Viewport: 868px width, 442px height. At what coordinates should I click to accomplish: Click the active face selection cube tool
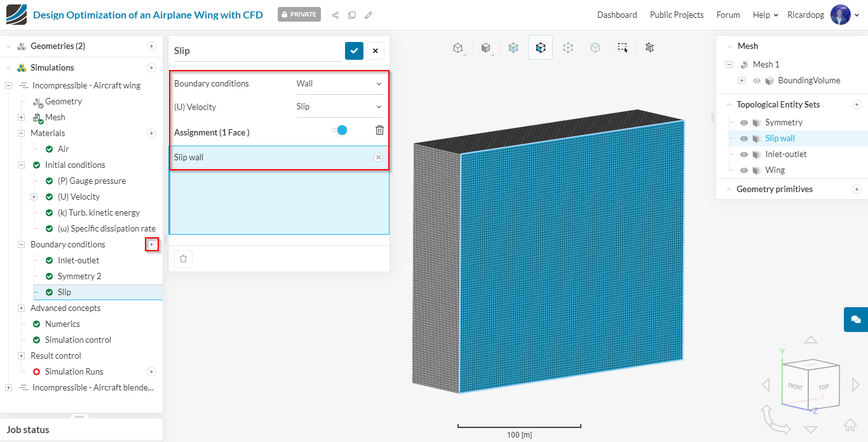click(540, 48)
